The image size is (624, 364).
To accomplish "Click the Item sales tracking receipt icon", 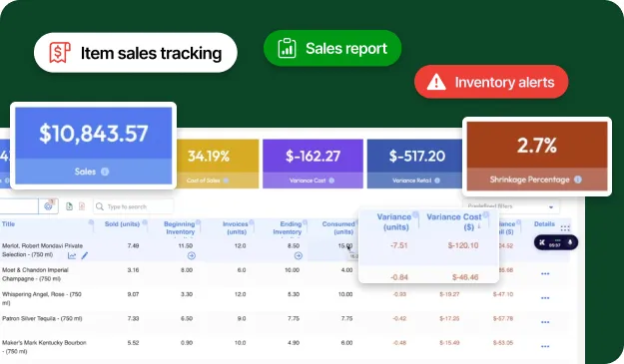I will pos(60,53).
